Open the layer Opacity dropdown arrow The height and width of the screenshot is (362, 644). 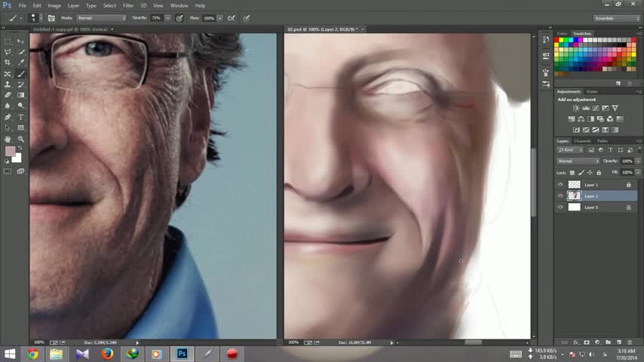638,161
